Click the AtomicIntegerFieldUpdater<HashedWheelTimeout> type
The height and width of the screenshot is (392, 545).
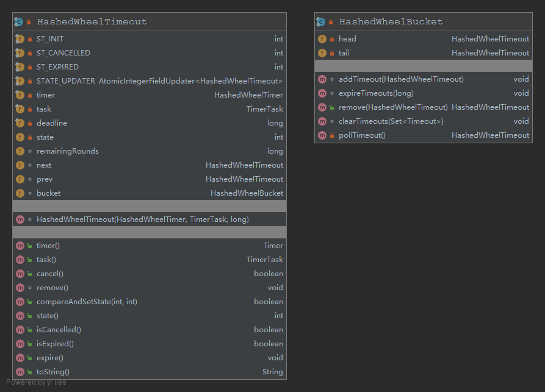tap(190, 81)
